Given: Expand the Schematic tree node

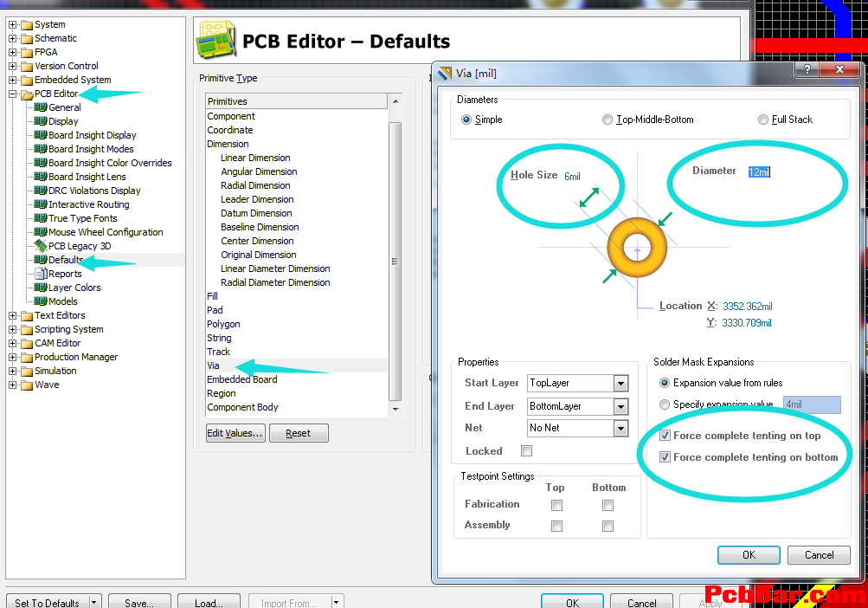Looking at the screenshot, I should 13,39.
